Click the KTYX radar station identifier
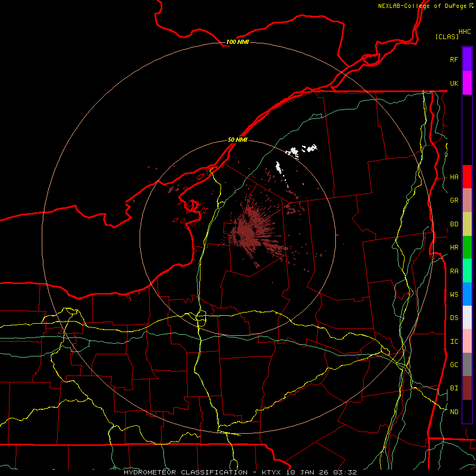The image size is (476, 476). coord(271,472)
